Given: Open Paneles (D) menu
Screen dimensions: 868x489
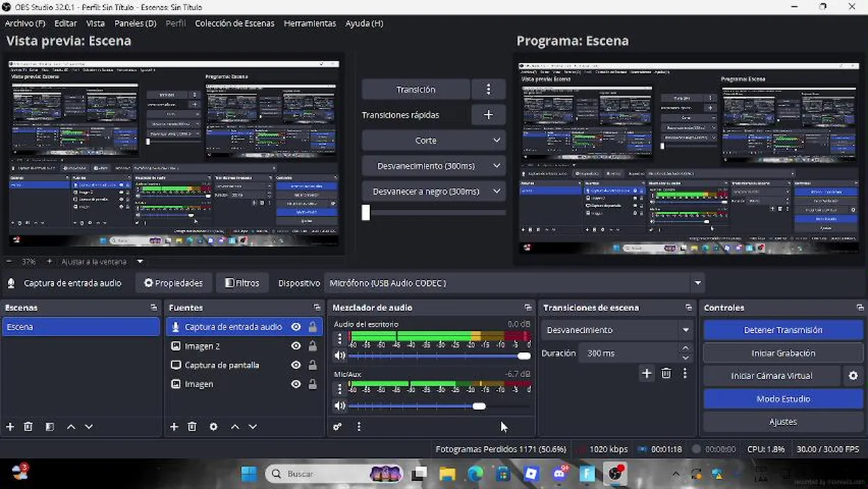Looking at the screenshot, I should 135,23.
